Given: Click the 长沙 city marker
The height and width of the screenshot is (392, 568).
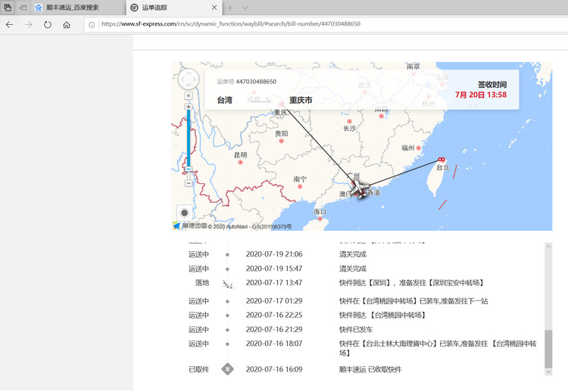Looking at the screenshot, I should [x=349, y=122].
